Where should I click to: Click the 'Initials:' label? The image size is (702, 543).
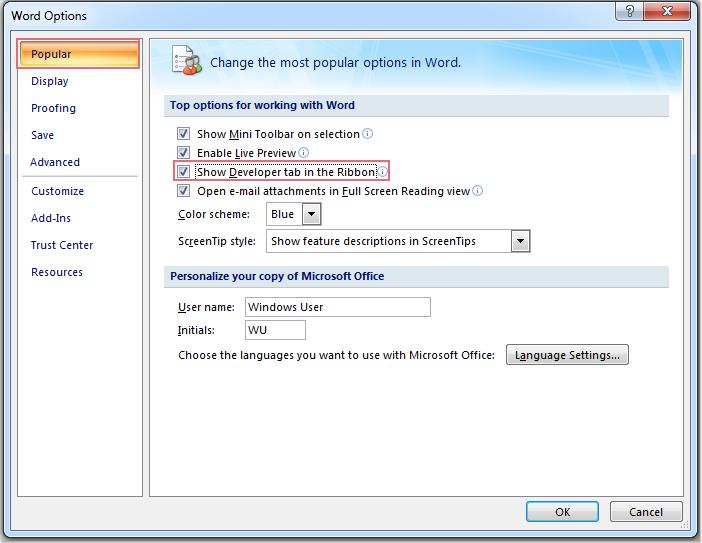[x=196, y=330]
